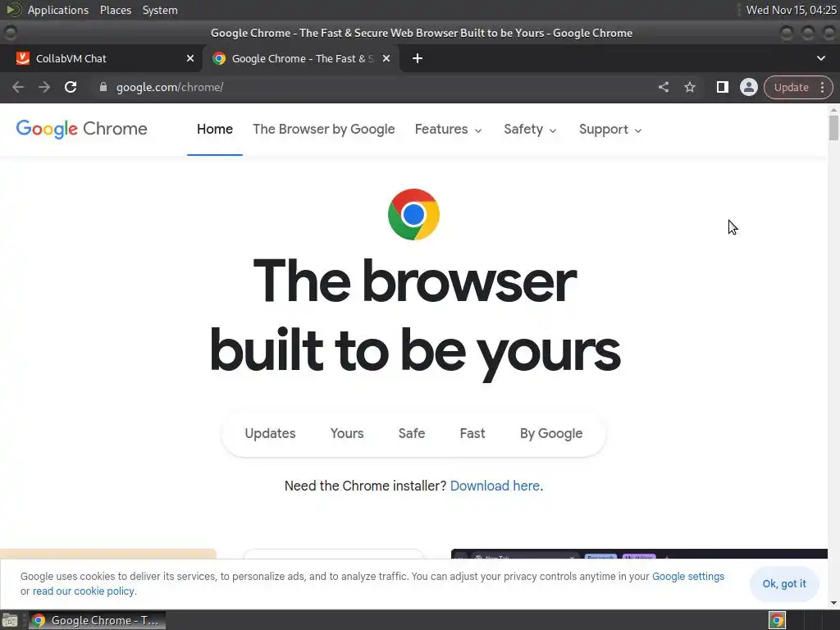This screenshot has width=840, height=630.
Task: Reload the current page
Action: (x=71, y=87)
